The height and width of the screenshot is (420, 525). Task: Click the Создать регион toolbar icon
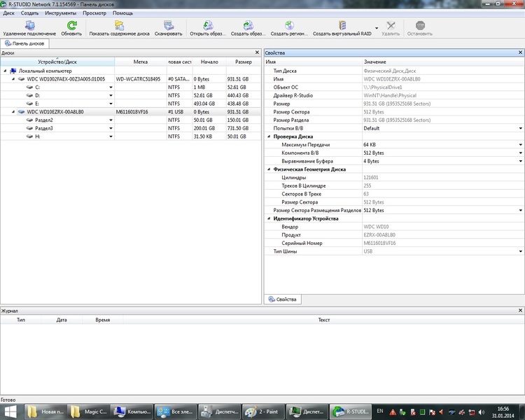tap(288, 25)
